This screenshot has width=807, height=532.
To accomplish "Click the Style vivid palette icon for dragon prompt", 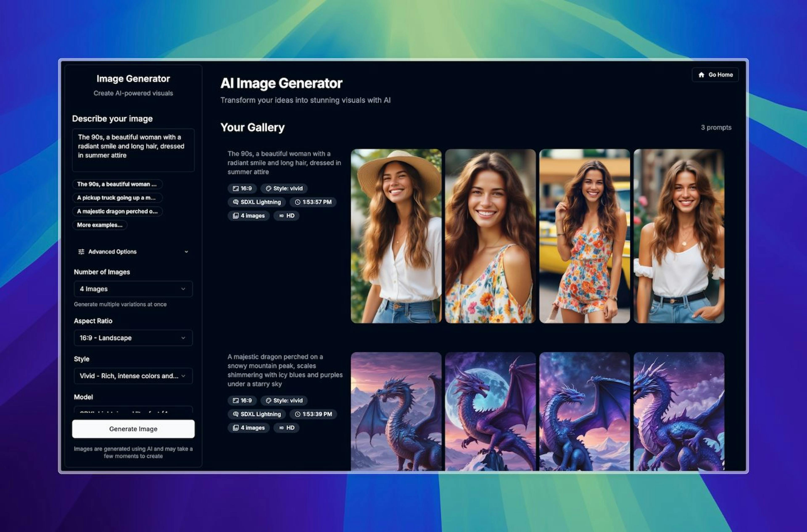I will coord(268,400).
